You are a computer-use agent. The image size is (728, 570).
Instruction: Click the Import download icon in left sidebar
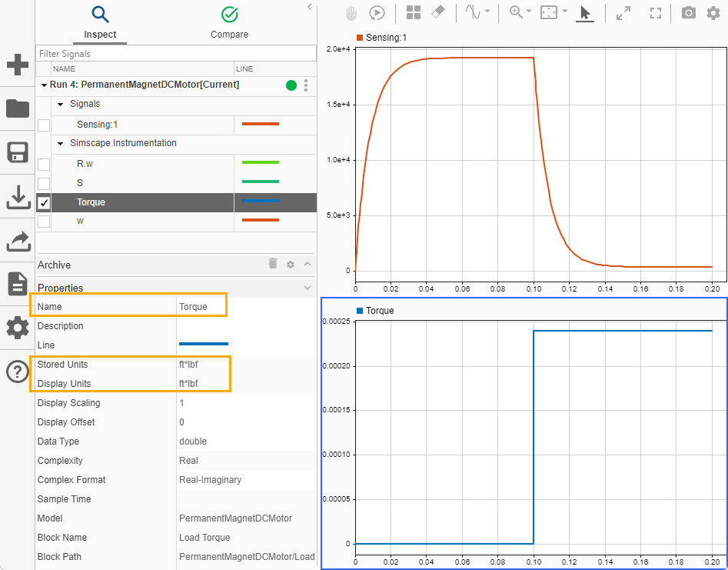point(18,197)
